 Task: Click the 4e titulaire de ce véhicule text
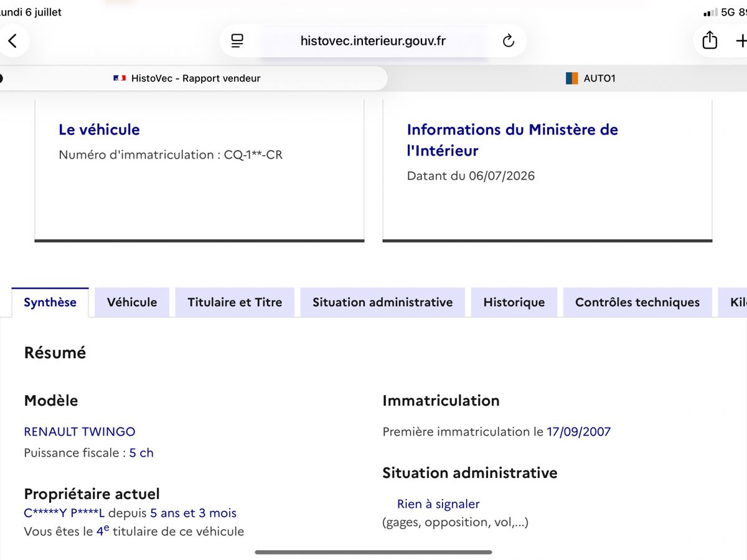click(x=170, y=531)
